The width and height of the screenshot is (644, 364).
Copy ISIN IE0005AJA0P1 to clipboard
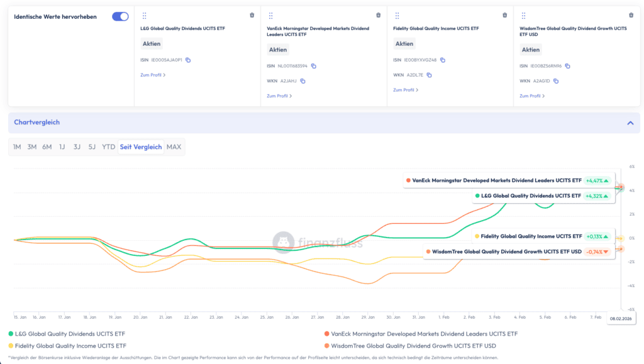[188, 60]
